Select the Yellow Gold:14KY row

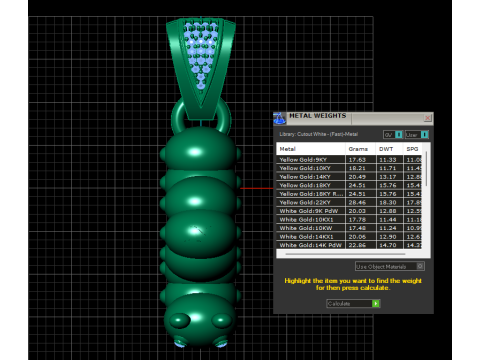pyautogui.click(x=349, y=177)
